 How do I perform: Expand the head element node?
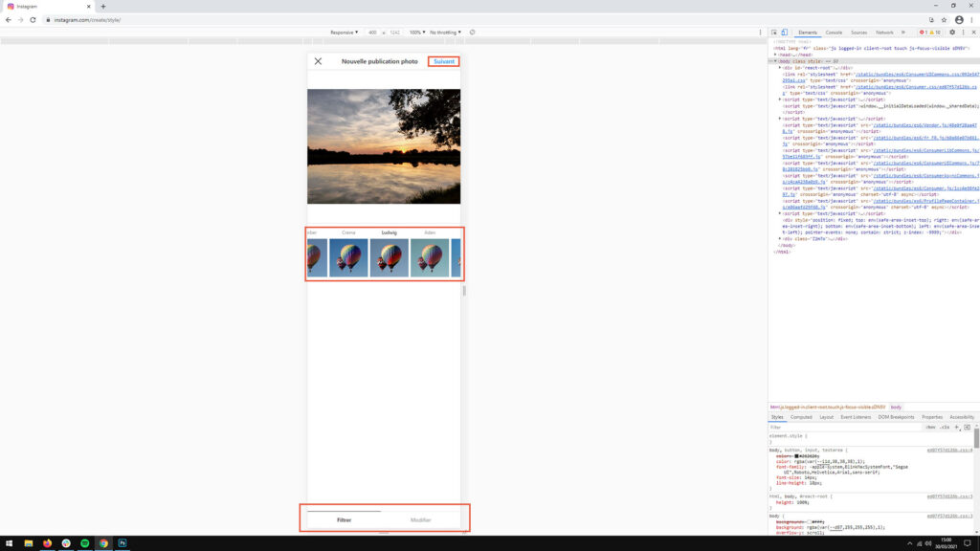point(775,55)
